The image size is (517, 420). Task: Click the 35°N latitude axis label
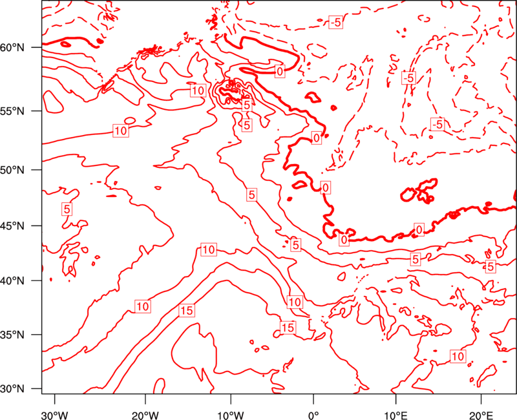point(12,335)
